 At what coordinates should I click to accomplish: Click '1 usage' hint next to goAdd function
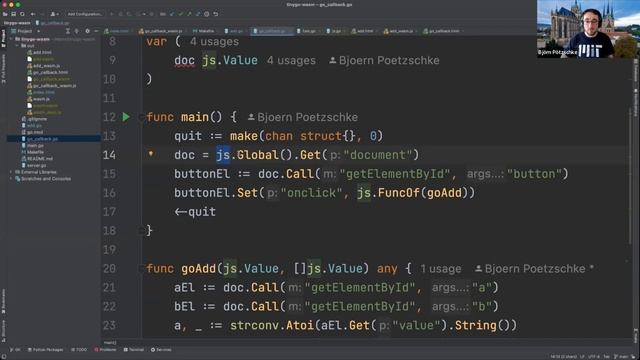tap(441, 269)
